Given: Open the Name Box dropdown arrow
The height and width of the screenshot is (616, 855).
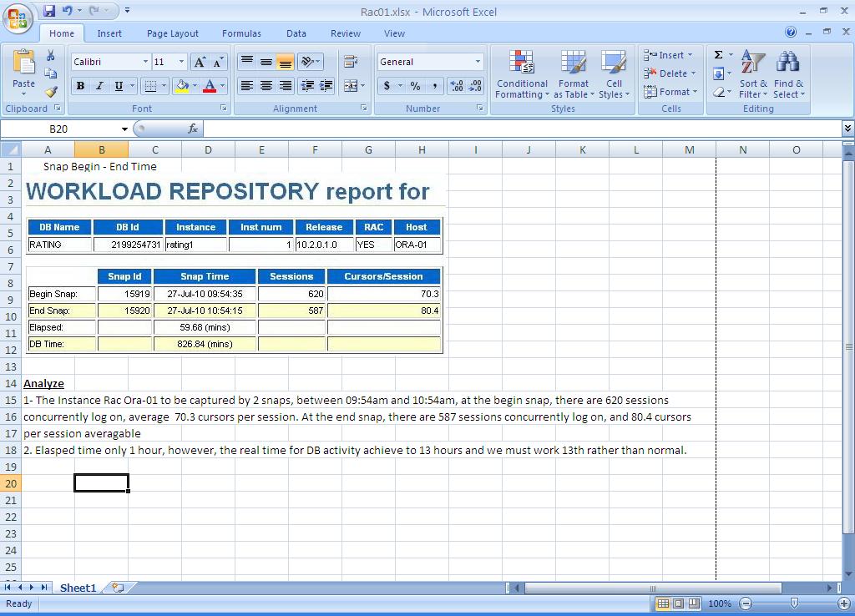Looking at the screenshot, I should pos(124,129).
